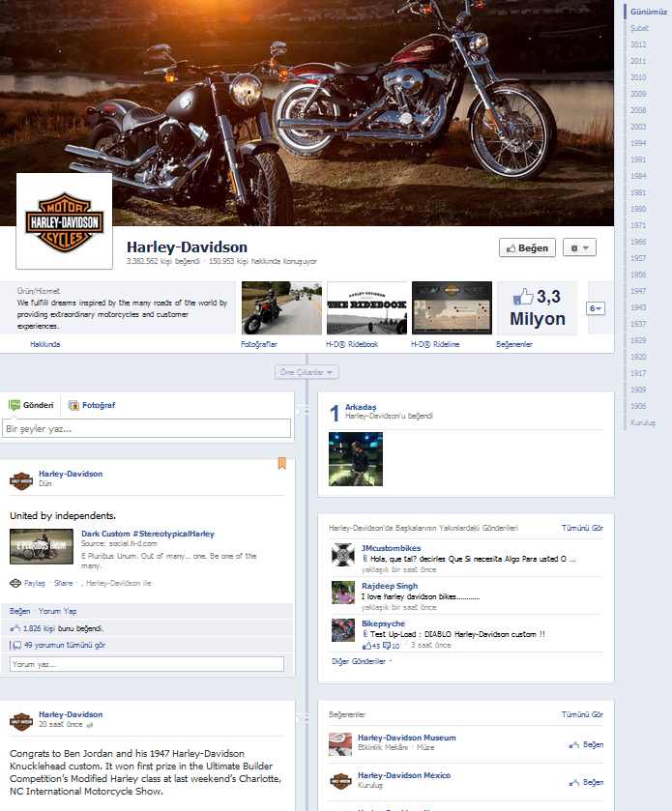672x811 pixels.
Task: Click the 'Bir şeyler yaz...' input field
Action: coord(146,428)
